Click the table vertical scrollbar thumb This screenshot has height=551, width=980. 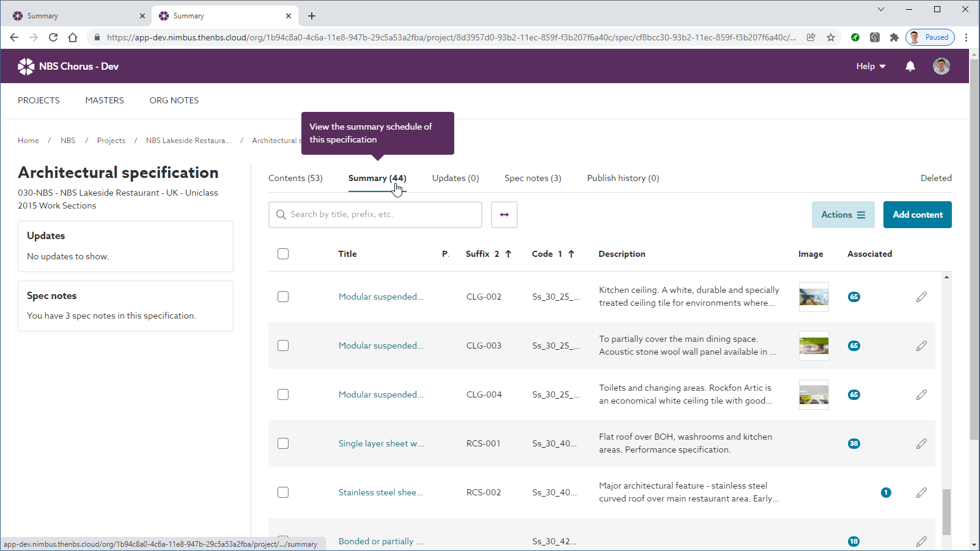pos(946,512)
